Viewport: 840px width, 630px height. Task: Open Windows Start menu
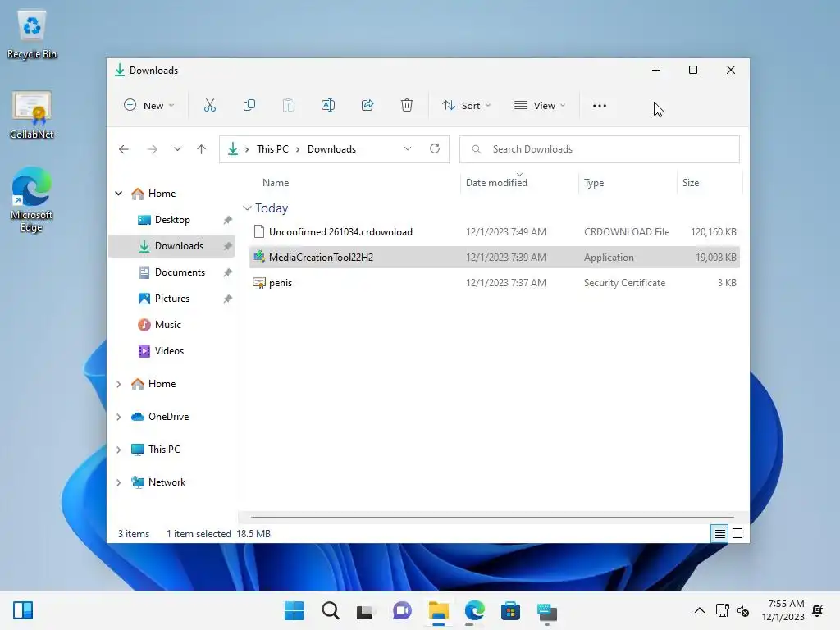294,610
